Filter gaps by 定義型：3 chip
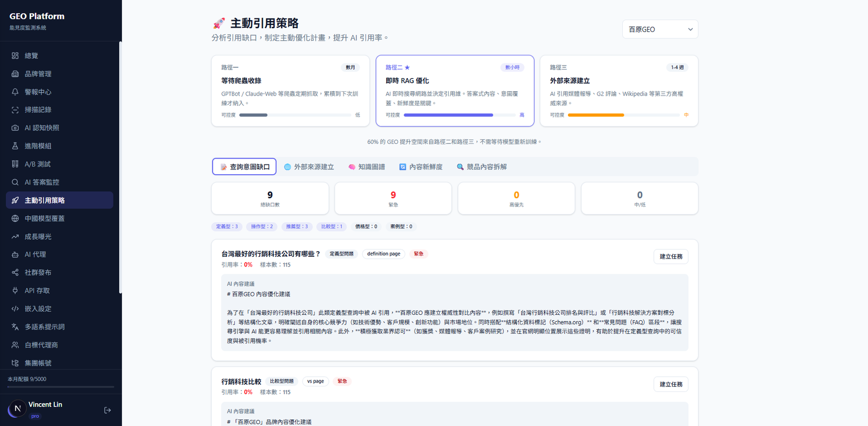The image size is (868, 426). point(227,227)
